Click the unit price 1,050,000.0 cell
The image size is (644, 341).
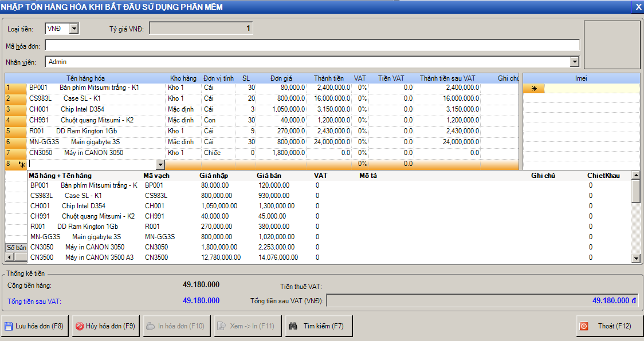point(281,109)
